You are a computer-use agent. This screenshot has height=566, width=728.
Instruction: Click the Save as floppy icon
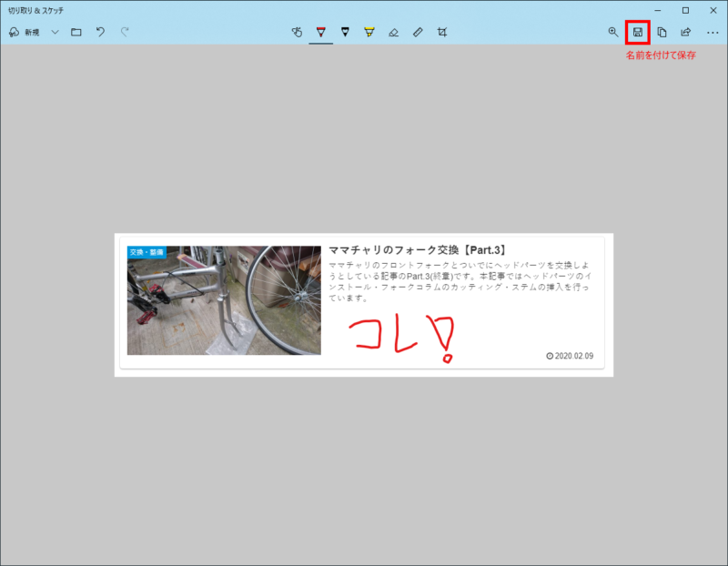[638, 32]
